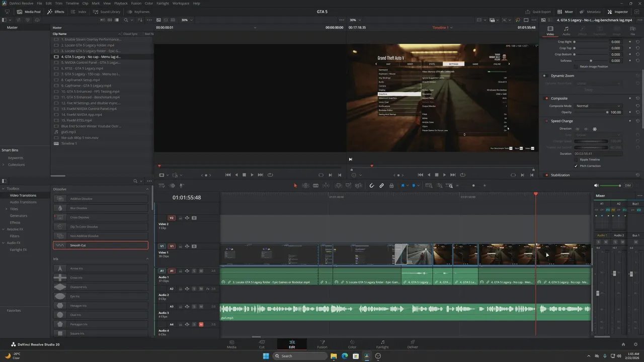Go to the Fusion page
644x362 pixels.
pyautogui.click(x=322, y=344)
